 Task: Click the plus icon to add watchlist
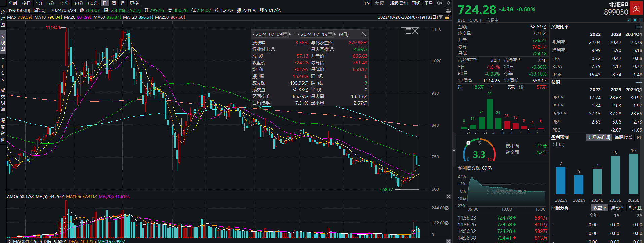click(x=640, y=20)
